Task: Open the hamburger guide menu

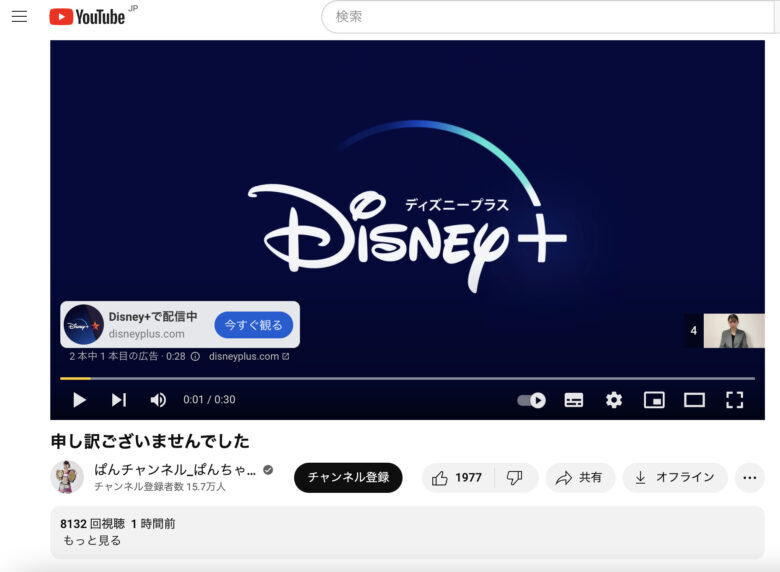Action: 19,16
